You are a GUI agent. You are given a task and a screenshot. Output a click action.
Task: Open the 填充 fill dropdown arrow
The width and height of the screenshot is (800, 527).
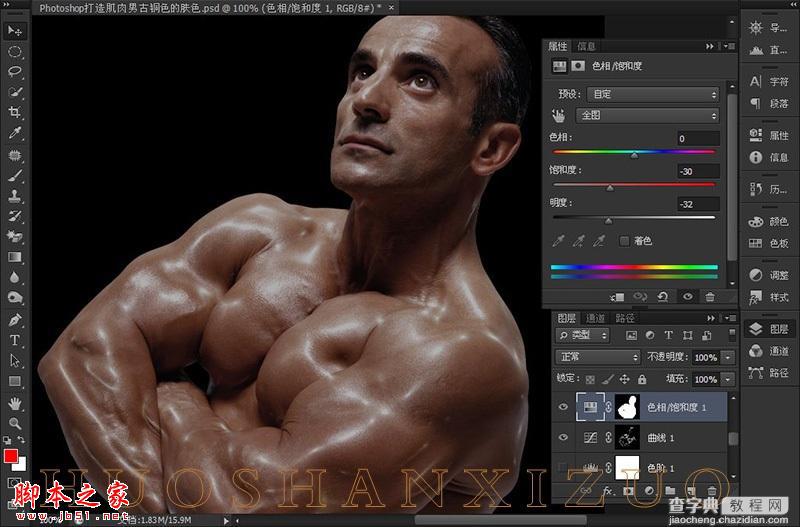(x=728, y=380)
